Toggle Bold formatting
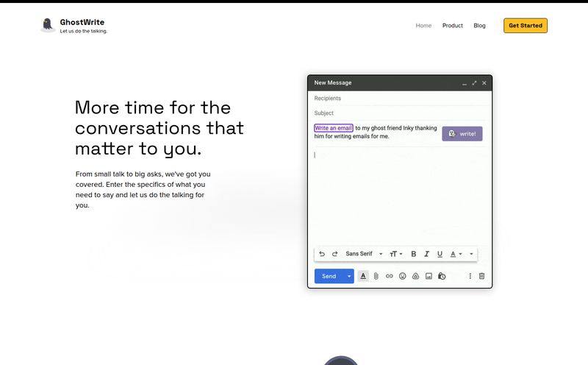 tap(414, 254)
